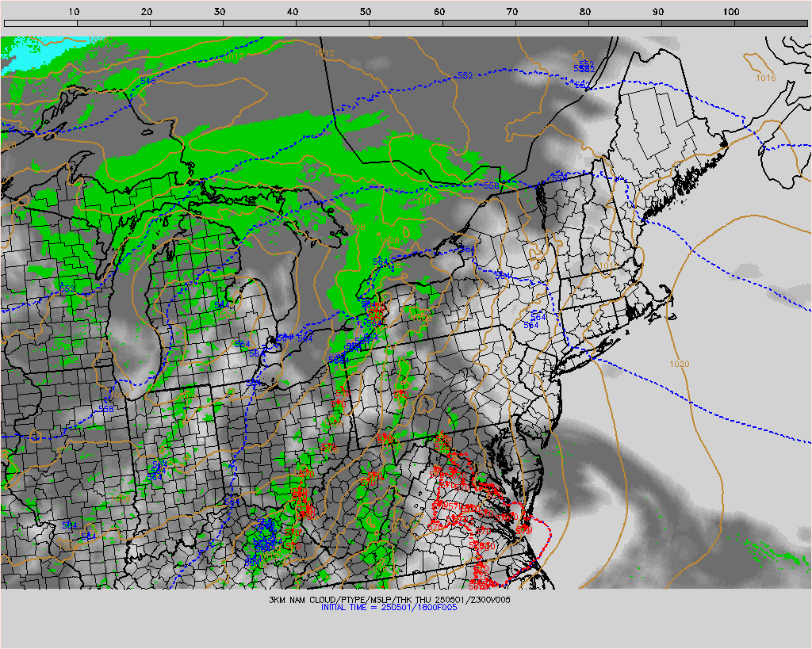
Task: Click the 30 label on the cloud scale
Action: click(x=220, y=12)
